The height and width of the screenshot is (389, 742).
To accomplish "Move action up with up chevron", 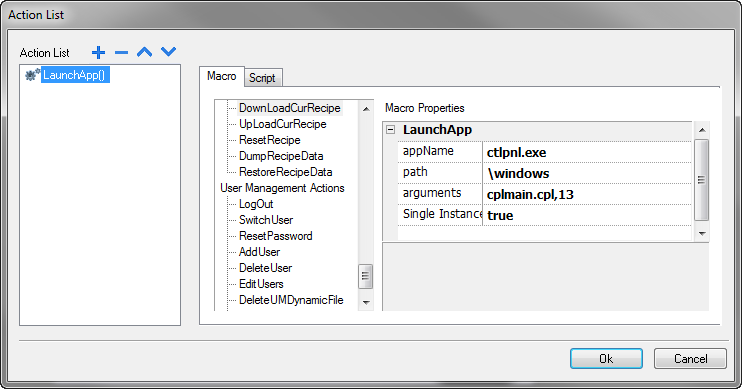I will click(x=144, y=52).
